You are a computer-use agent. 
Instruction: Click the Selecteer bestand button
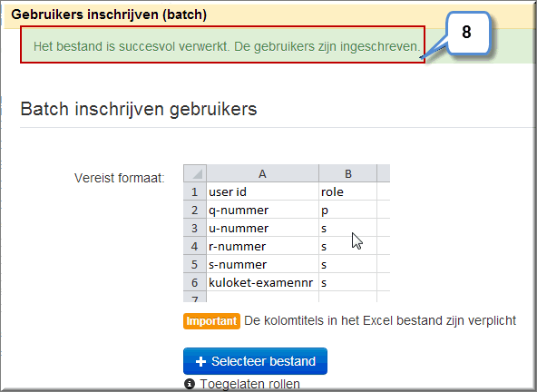click(x=255, y=361)
